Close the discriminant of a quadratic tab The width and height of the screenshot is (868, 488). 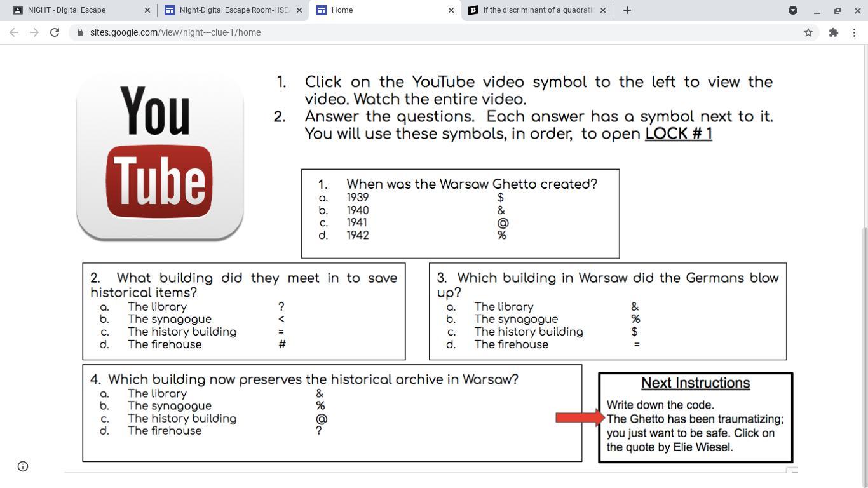(x=603, y=10)
